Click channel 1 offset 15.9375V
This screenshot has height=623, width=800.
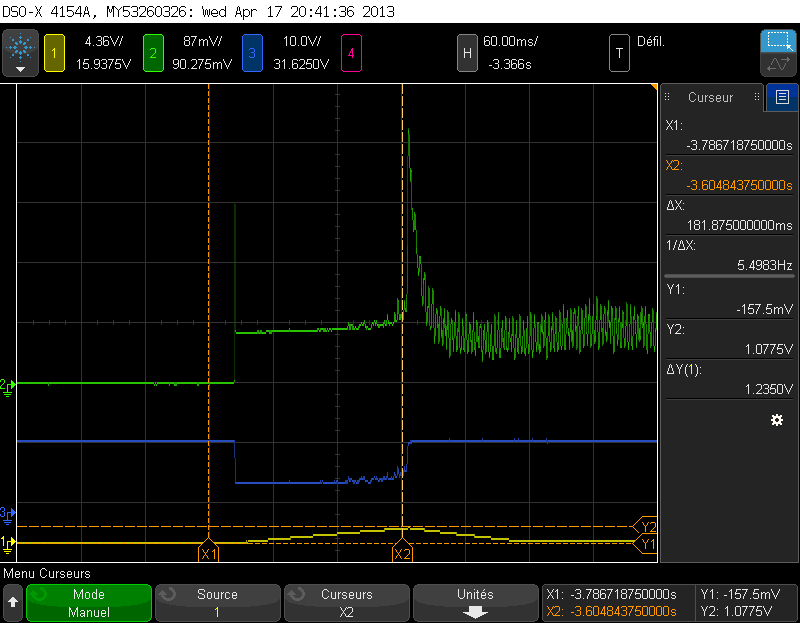(103, 64)
